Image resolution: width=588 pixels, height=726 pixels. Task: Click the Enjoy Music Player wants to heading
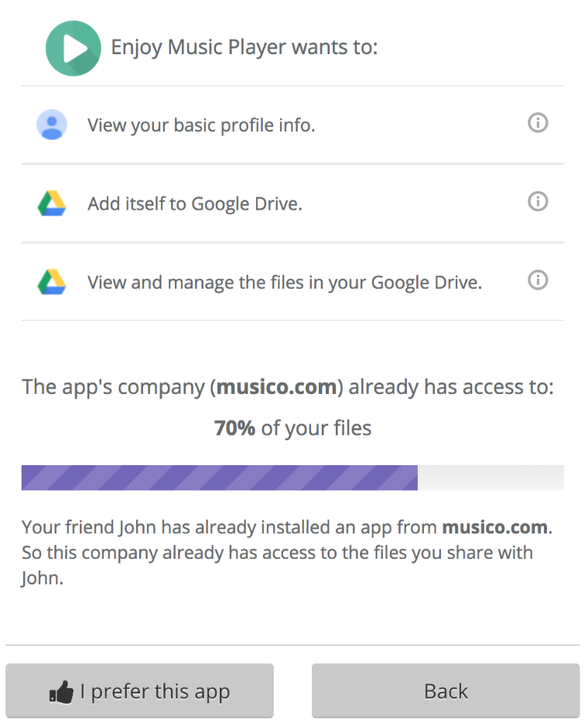pyautogui.click(x=244, y=48)
